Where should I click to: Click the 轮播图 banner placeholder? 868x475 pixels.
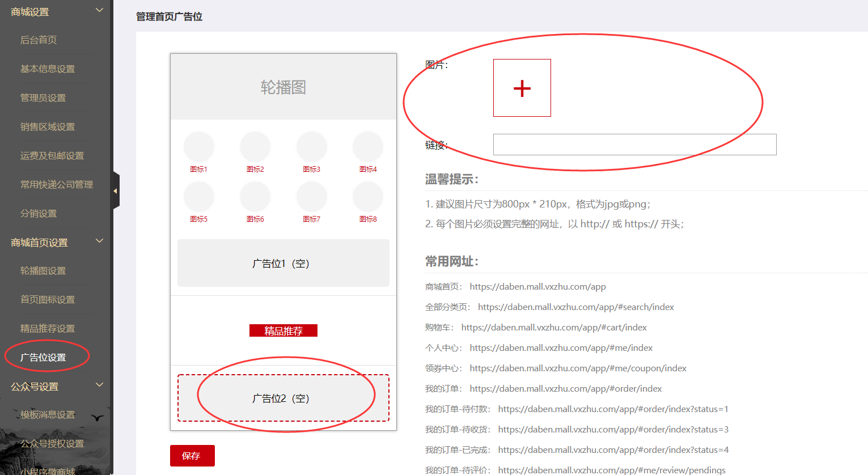tap(283, 87)
